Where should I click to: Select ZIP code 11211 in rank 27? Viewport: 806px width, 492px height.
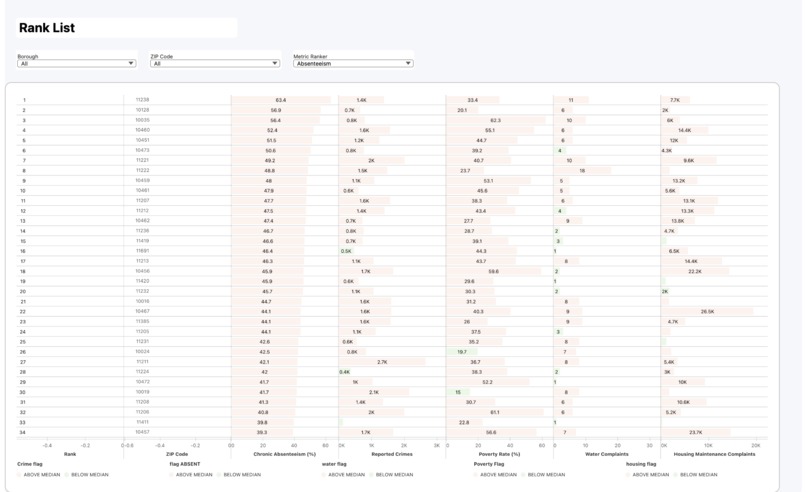click(x=142, y=361)
